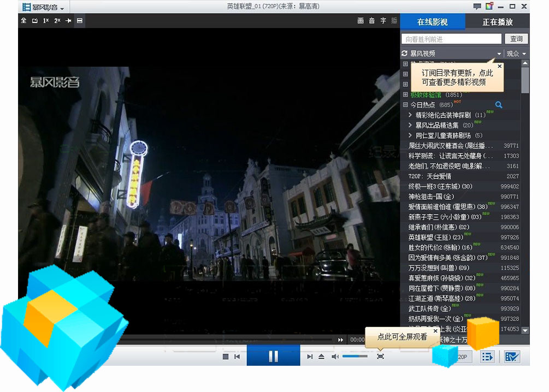Skip to the next track

coord(310,357)
